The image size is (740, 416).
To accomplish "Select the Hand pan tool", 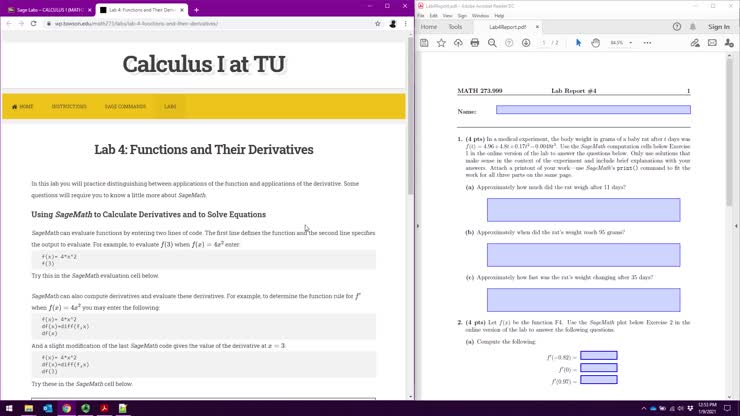I will click(595, 43).
